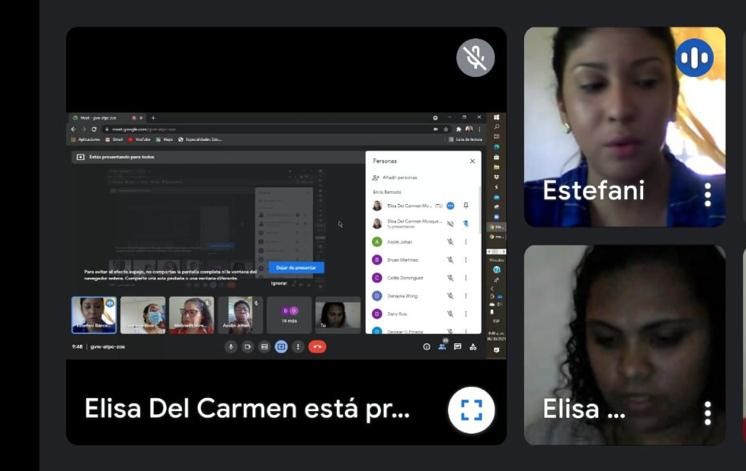The height and width of the screenshot is (471, 746).
Task: Open Aodin Johan's more options
Action: (x=466, y=242)
